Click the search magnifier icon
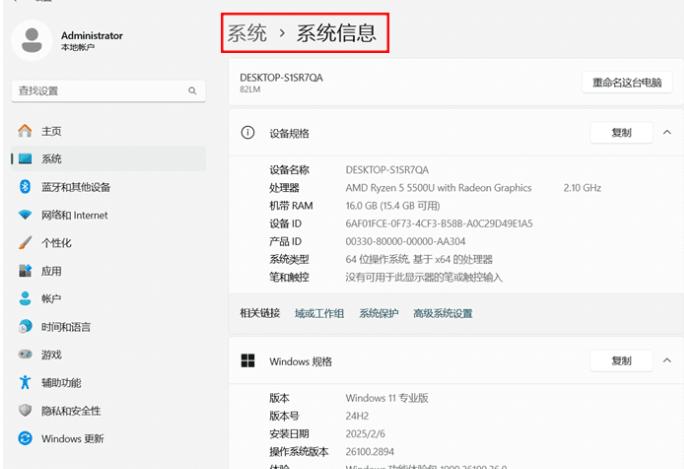Image resolution: width=684 pixels, height=469 pixels. [192, 91]
